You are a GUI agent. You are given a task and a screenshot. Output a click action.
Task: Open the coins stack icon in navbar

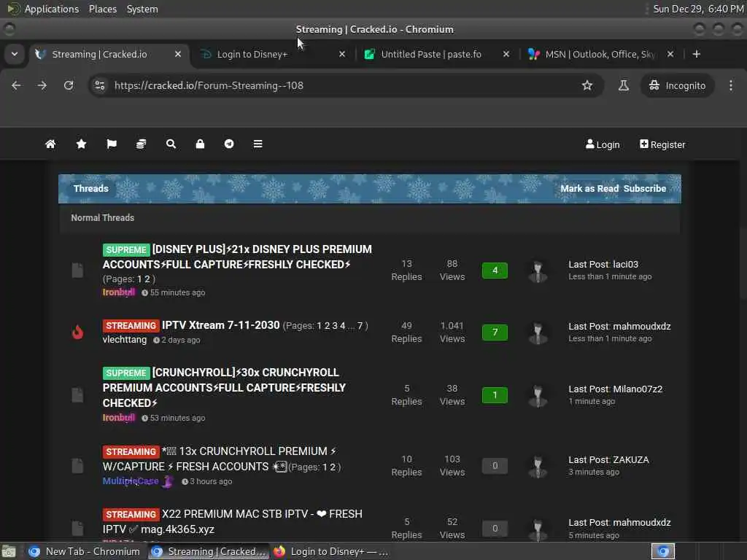tap(141, 144)
